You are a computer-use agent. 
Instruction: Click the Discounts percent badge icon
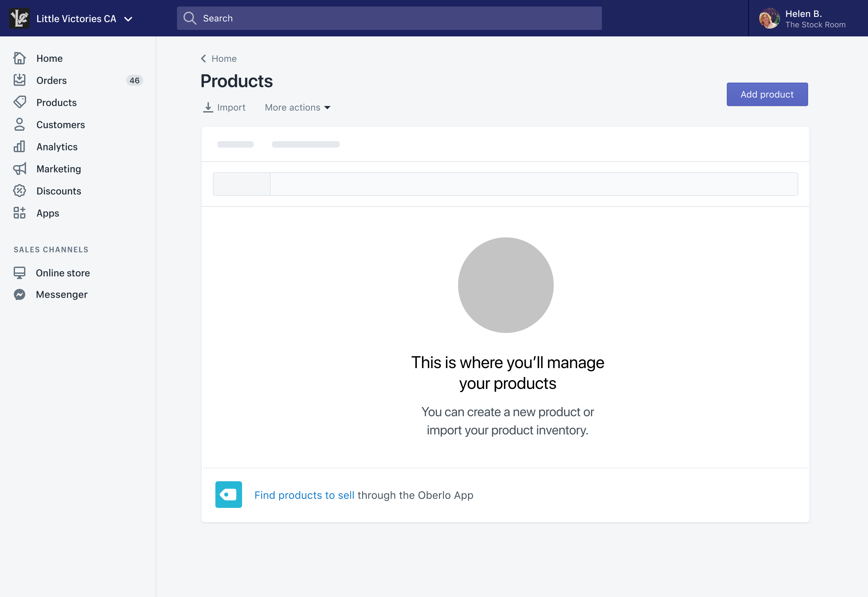pos(20,191)
